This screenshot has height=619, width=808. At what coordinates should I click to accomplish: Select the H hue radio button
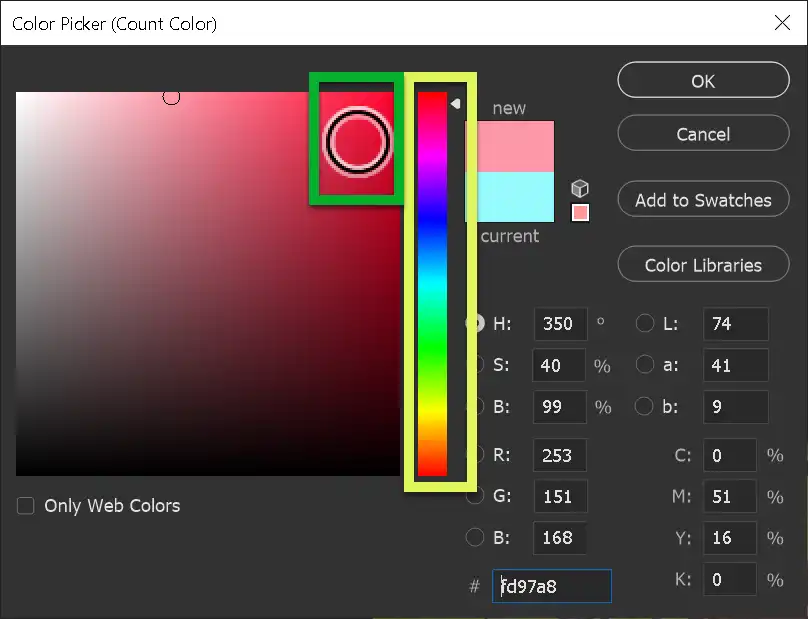[x=475, y=323]
